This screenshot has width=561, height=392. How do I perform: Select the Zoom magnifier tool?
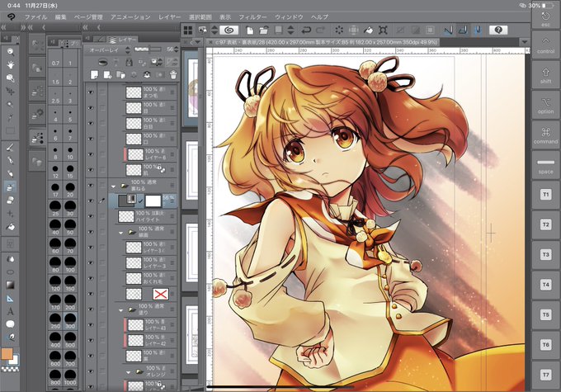(x=11, y=51)
